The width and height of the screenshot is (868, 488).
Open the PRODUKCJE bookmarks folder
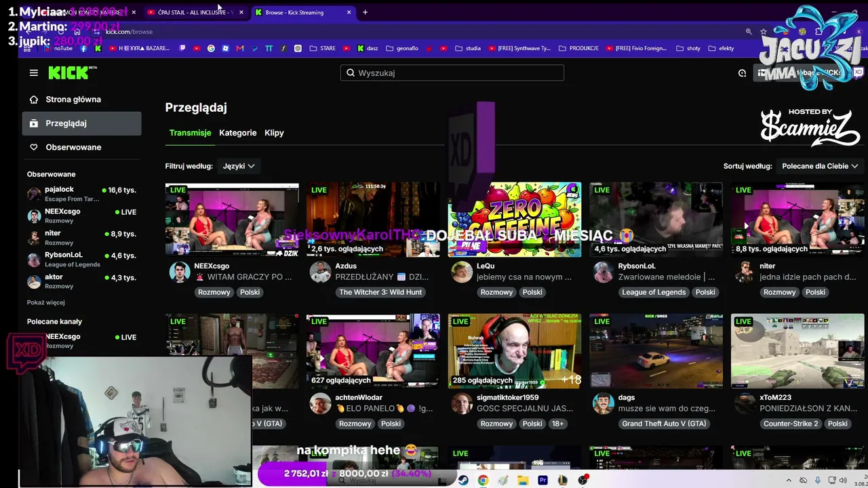pos(578,48)
